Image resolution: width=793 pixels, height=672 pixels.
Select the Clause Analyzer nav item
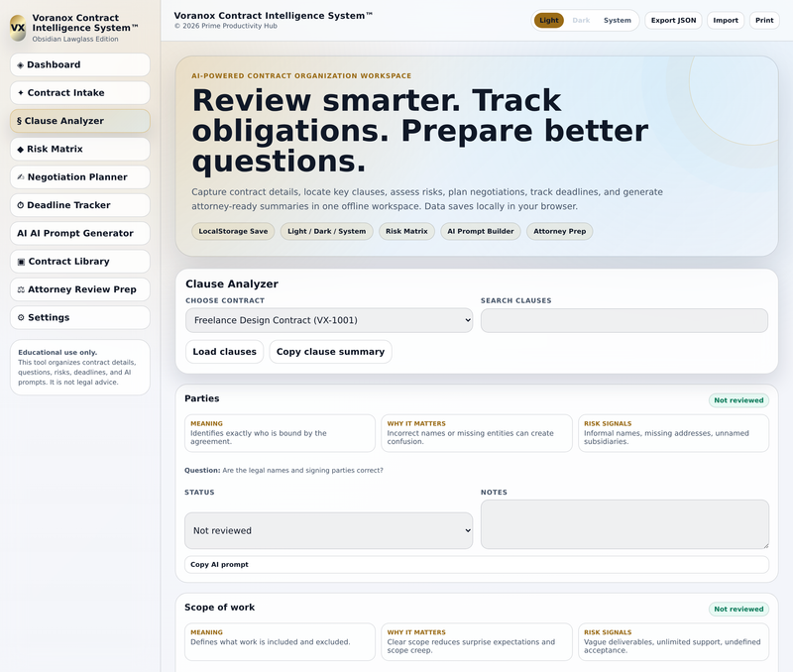tap(80, 121)
